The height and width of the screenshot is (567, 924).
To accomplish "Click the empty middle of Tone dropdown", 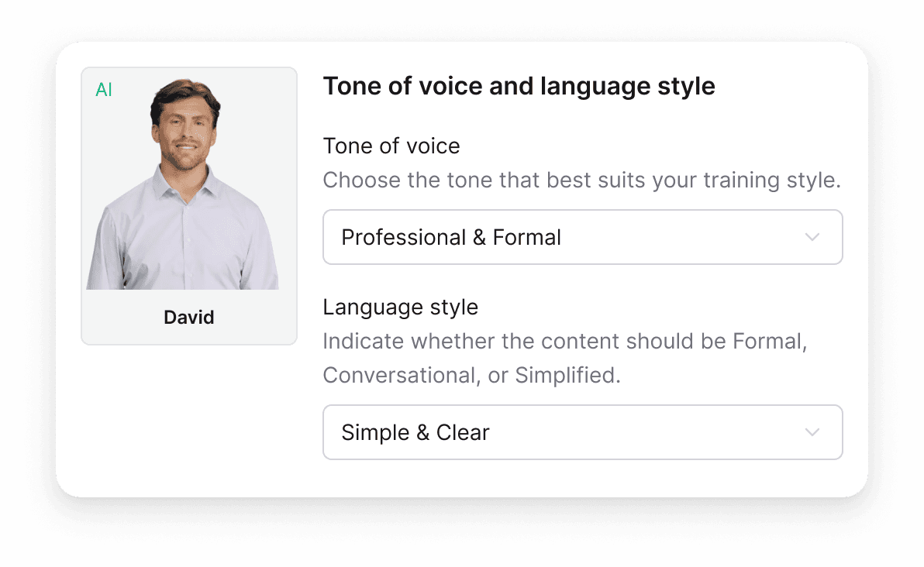I will click(677, 237).
